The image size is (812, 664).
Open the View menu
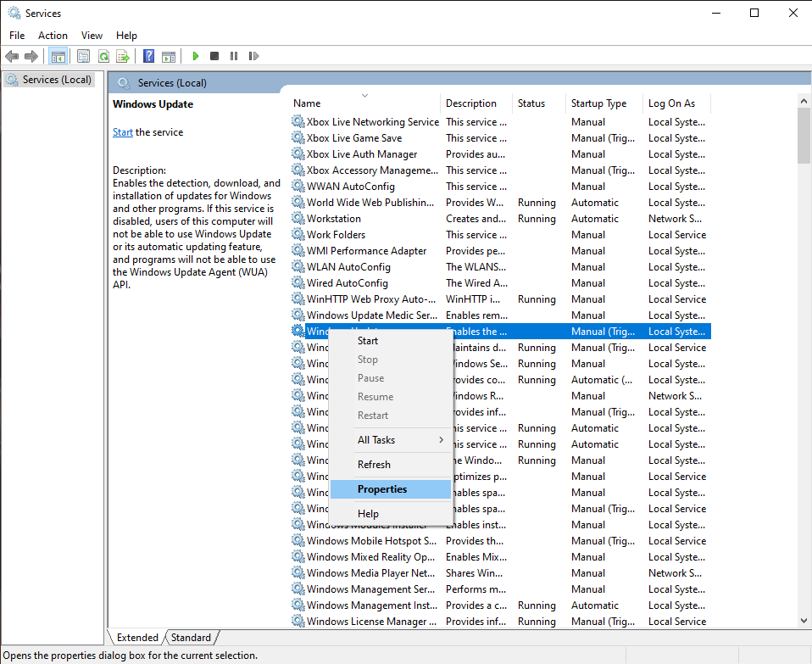[92, 36]
